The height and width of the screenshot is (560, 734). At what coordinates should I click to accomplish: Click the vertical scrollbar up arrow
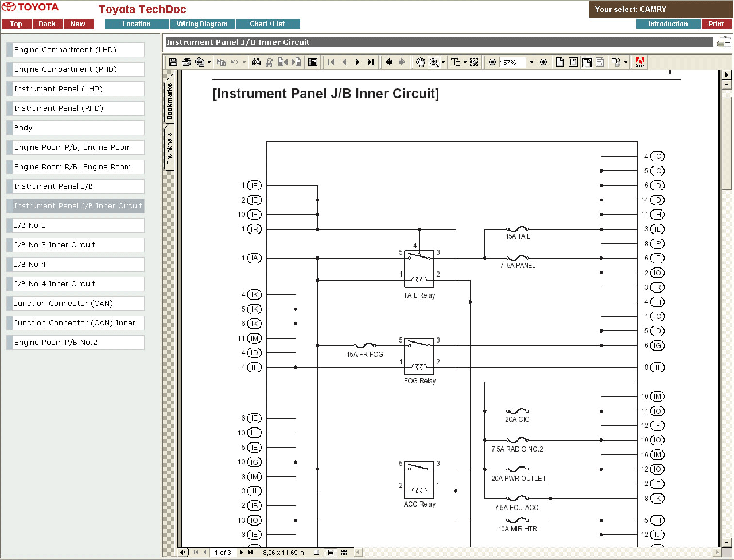point(727,85)
